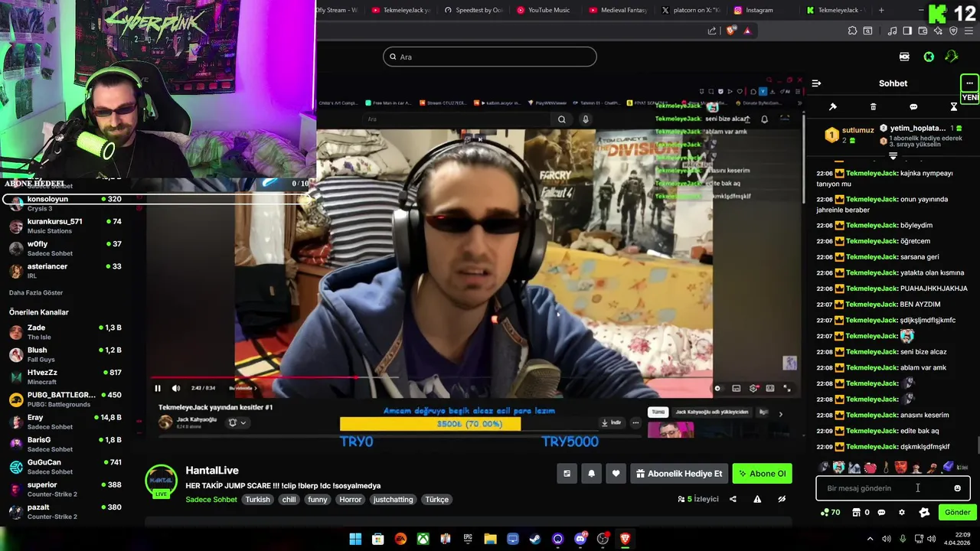The image size is (980, 551).
Task: Click the Kick search box Ara
Action: [x=490, y=57]
